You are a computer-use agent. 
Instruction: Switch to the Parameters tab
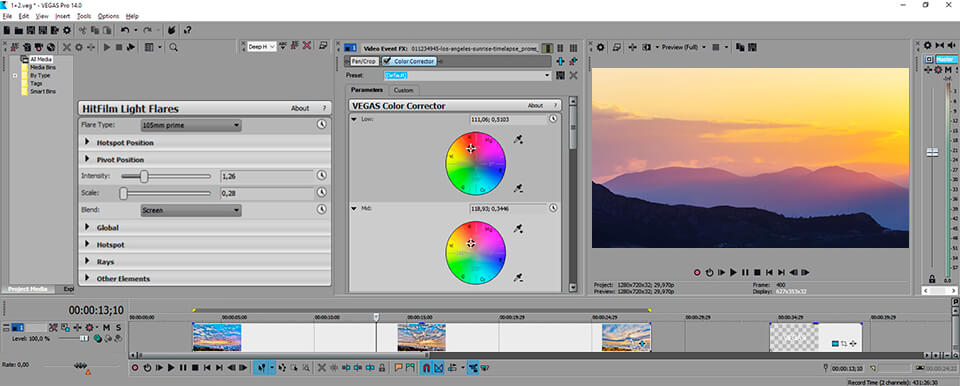(x=367, y=90)
